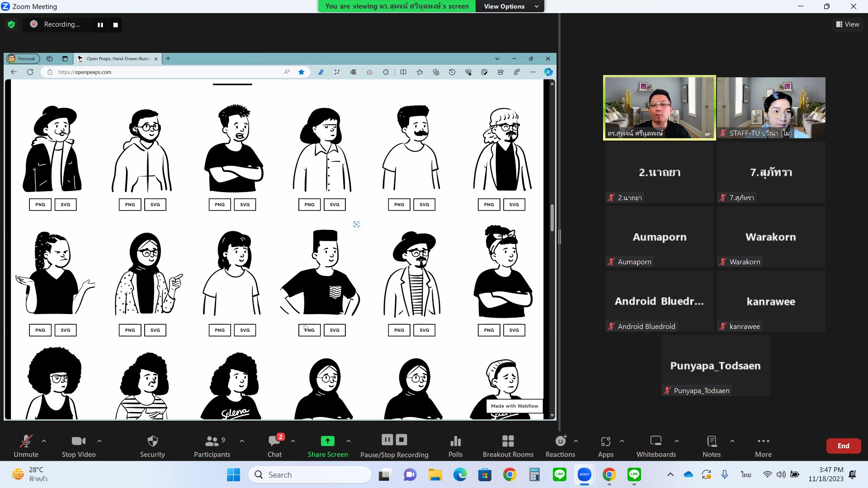The height and width of the screenshot is (488, 868).
Task: Open Calculator from taskbar
Action: [x=534, y=475]
